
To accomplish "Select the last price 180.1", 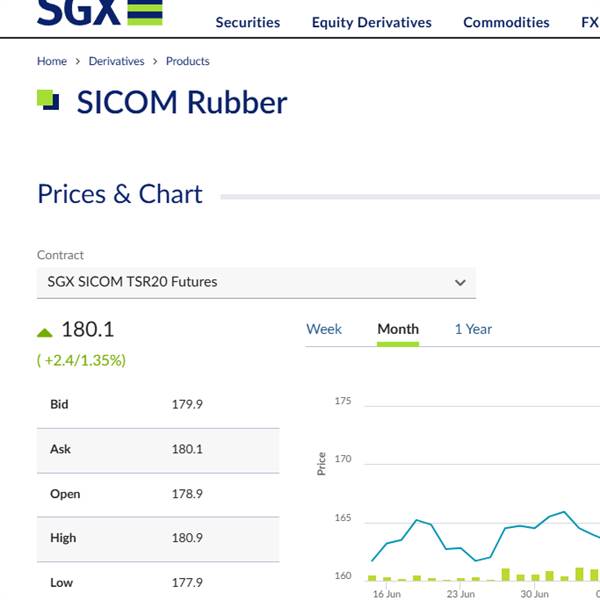I will pos(88,329).
